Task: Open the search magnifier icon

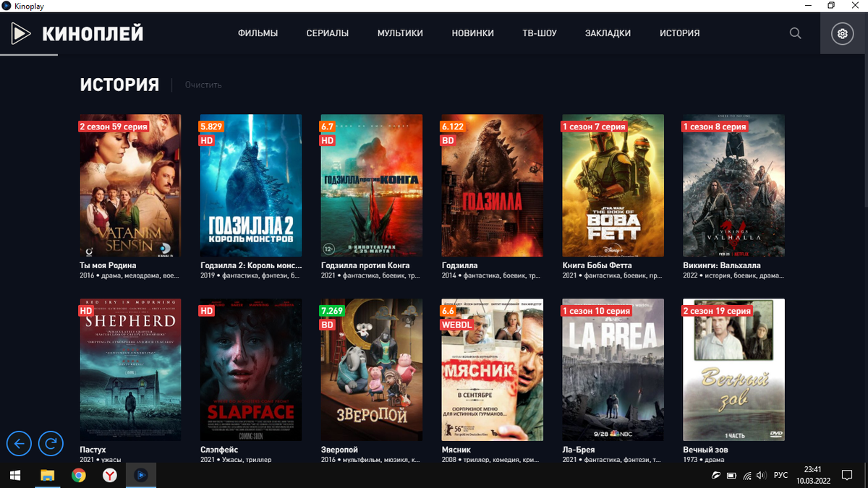Action: 795,33
